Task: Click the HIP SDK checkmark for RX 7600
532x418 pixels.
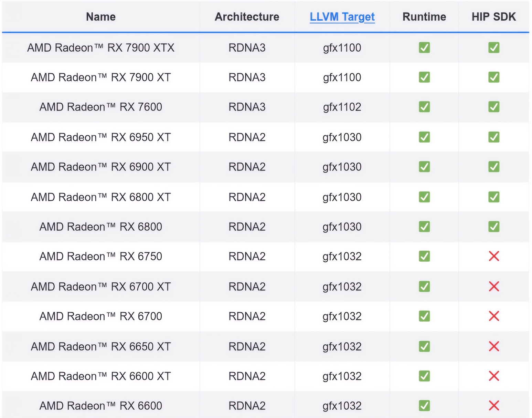Action: click(494, 107)
